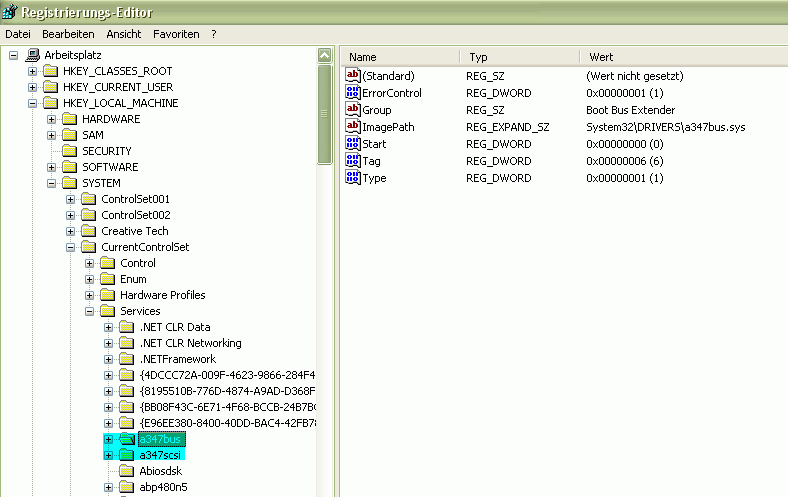Image resolution: width=788 pixels, height=497 pixels.
Task: Expand HKEY_CLASSES_ROOT node
Action: point(33,71)
